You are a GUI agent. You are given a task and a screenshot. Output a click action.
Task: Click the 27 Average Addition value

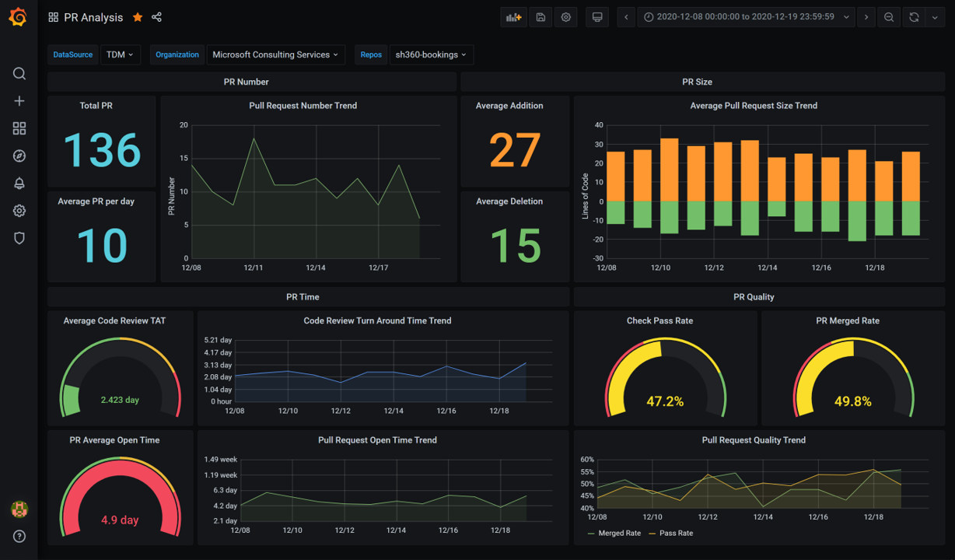click(515, 150)
